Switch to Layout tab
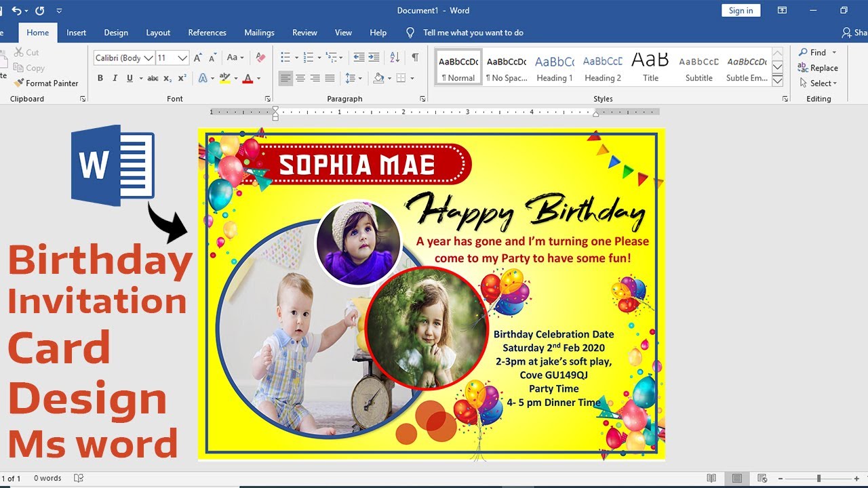 click(x=158, y=33)
